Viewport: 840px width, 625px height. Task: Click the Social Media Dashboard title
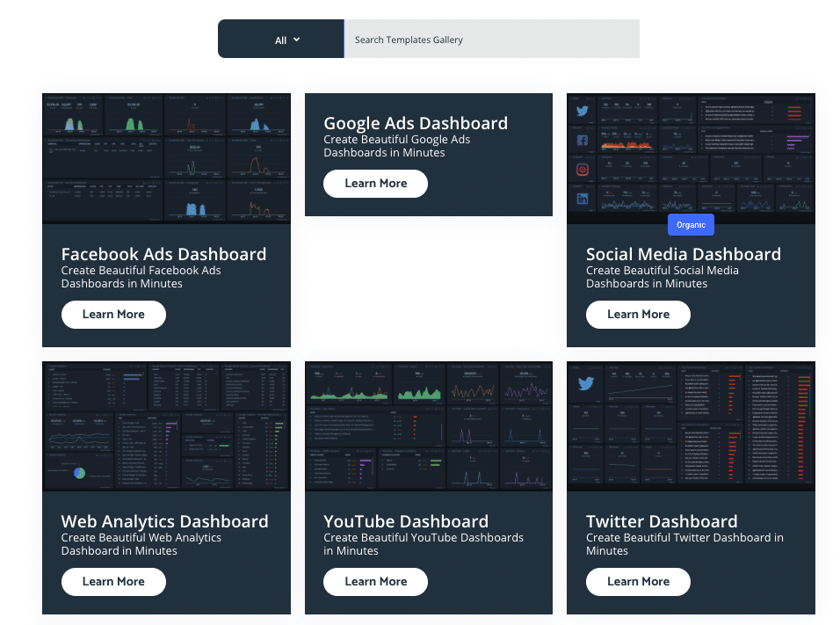pos(684,254)
